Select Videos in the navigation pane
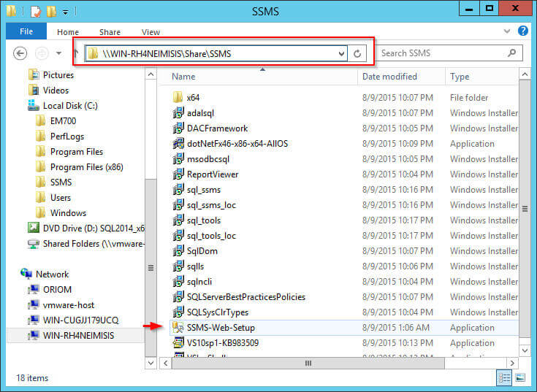The image size is (537, 392). tap(56, 91)
